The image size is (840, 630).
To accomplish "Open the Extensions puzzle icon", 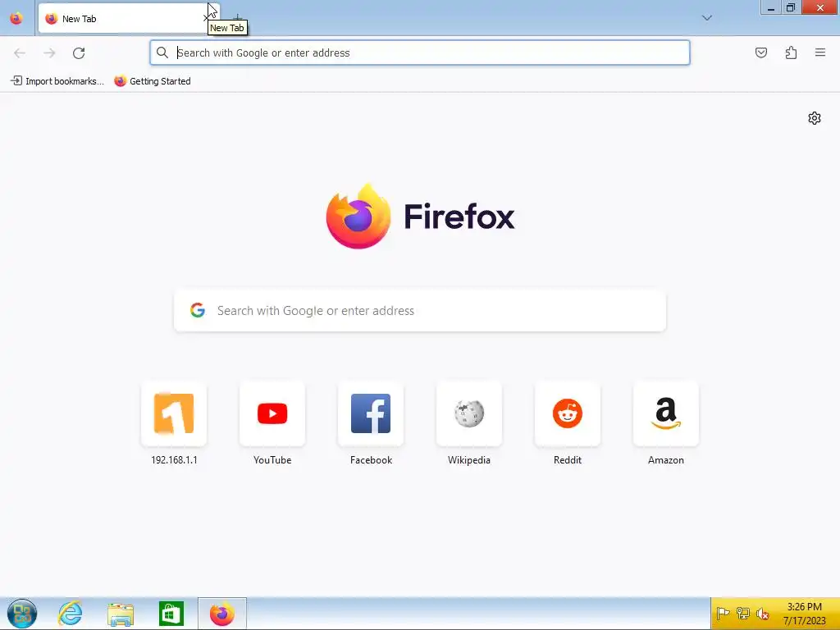I will pyautogui.click(x=791, y=52).
